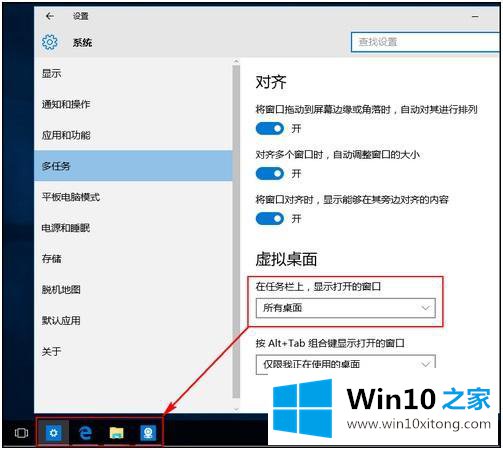This screenshot has height=450, width=503.
Task: Click the System gear icon
Action: (x=50, y=42)
